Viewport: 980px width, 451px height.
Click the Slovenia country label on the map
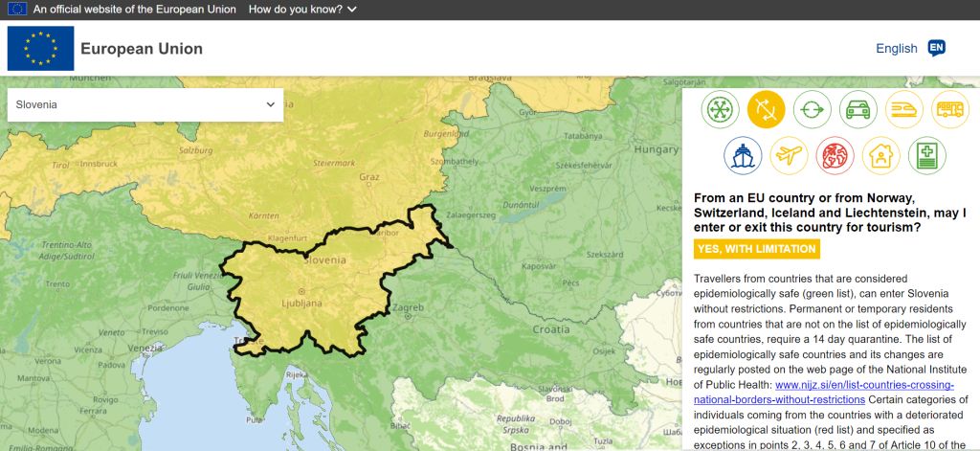coord(324,260)
